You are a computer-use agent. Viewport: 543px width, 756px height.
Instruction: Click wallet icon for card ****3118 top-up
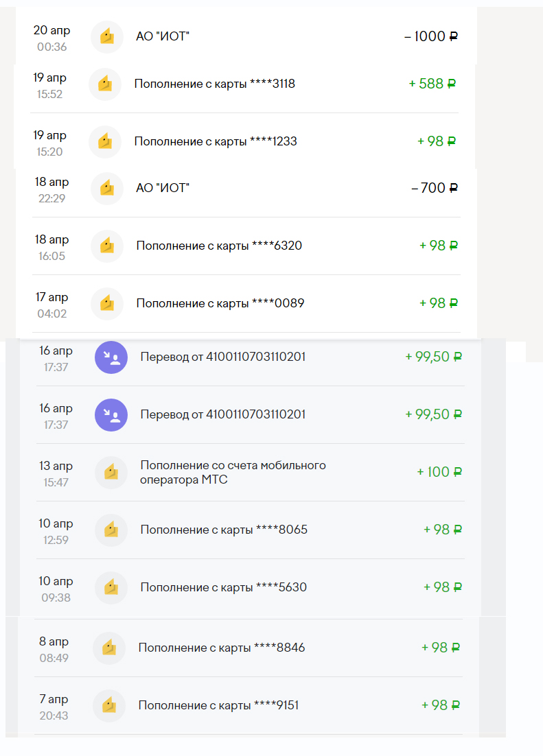click(104, 84)
